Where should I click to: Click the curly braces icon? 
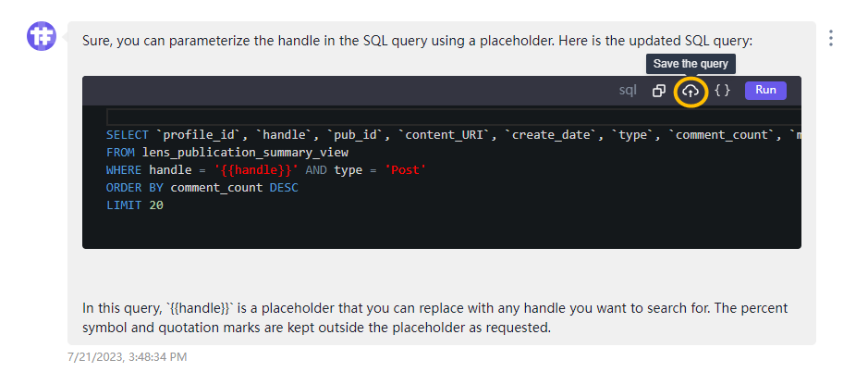click(x=722, y=91)
